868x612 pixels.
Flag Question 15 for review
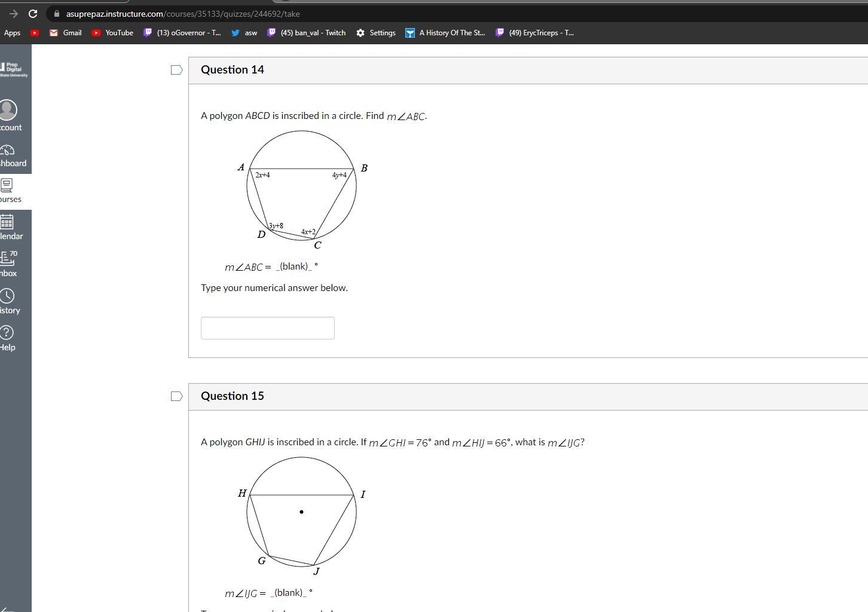(x=176, y=396)
